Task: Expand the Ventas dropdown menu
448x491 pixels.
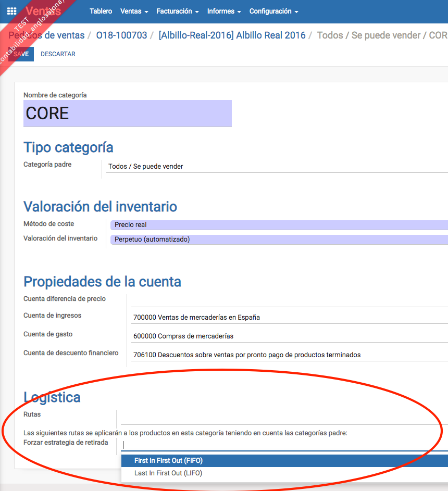Action: click(134, 11)
